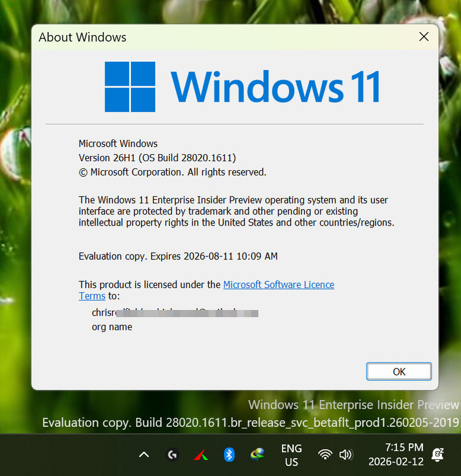Open the red and green triangle tray icon

[x=201, y=455]
